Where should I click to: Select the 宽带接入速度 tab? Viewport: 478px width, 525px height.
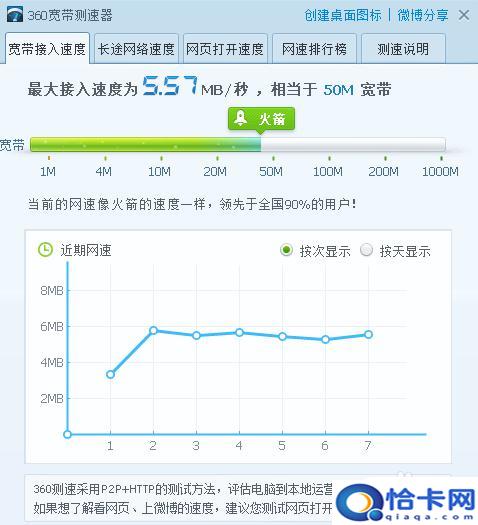click(x=47, y=49)
